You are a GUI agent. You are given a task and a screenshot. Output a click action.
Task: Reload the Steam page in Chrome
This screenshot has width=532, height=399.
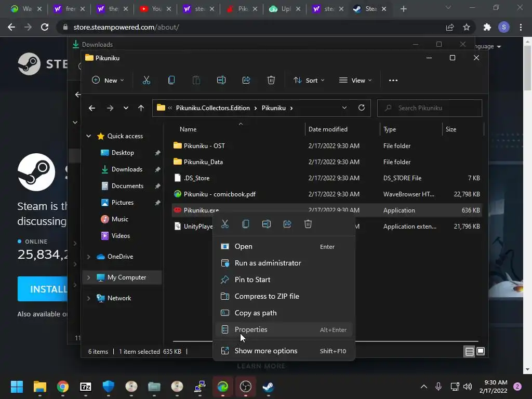(x=45, y=27)
